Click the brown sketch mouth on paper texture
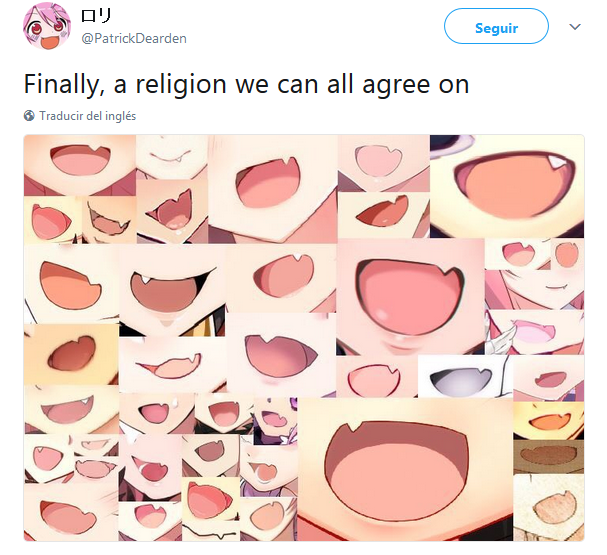The width and height of the screenshot is (607, 555). 549,457
